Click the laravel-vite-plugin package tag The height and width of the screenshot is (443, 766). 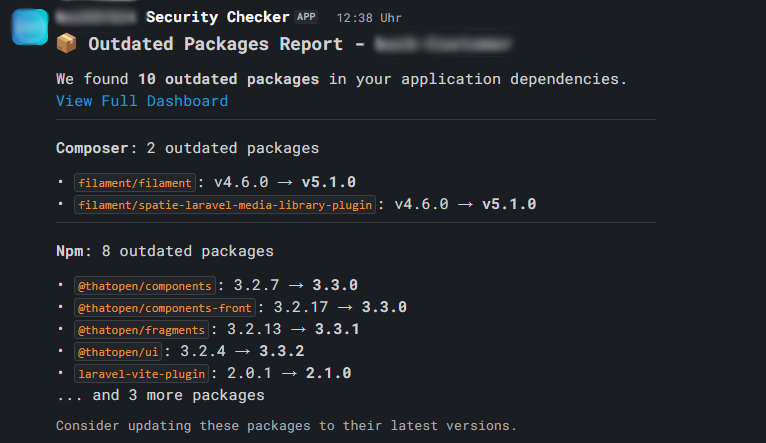(141, 373)
